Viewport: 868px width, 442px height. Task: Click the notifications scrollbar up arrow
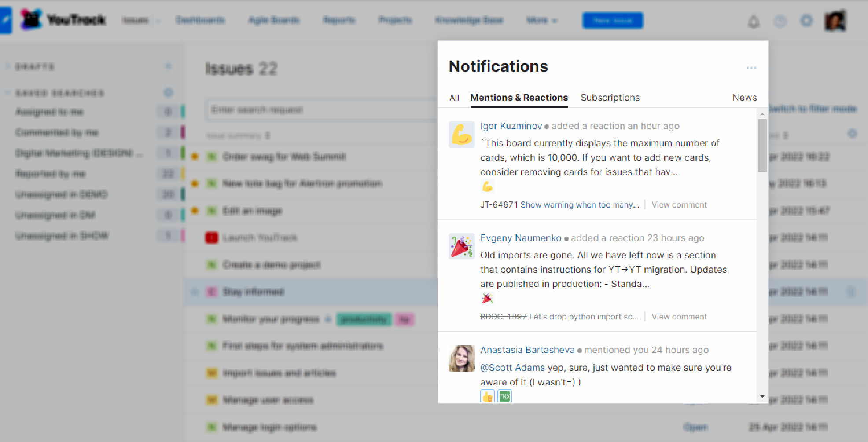[762, 114]
